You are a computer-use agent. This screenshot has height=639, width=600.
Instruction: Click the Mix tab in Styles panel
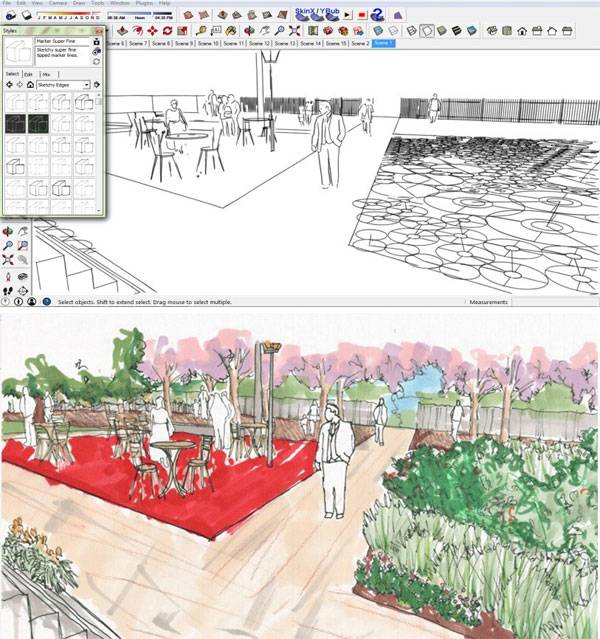[x=45, y=74]
